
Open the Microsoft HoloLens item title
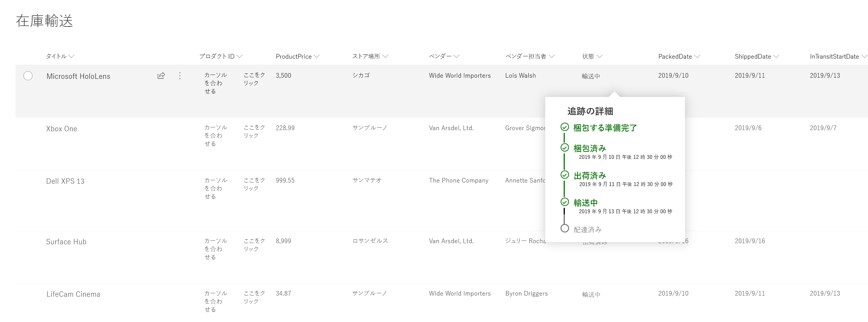click(x=79, y=76)
